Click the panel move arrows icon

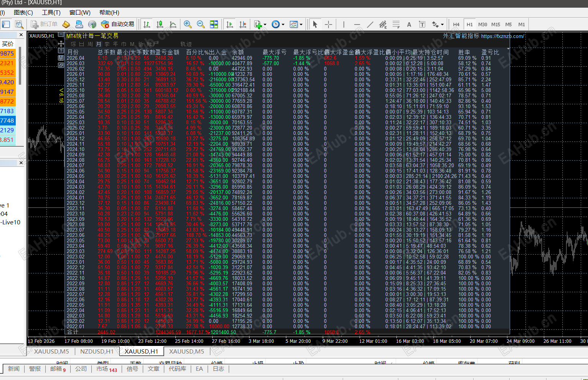(x=61, y=44)
